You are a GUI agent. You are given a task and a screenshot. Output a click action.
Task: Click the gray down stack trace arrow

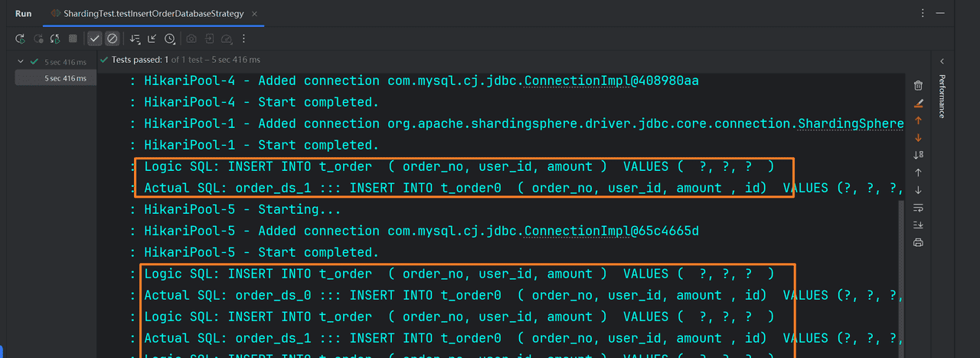point(919,190)
